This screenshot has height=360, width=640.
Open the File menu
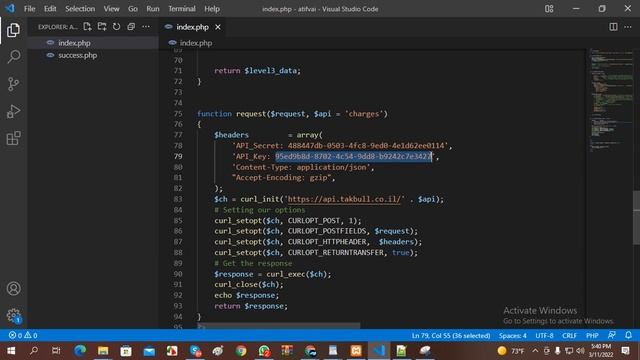pos(29,9)
